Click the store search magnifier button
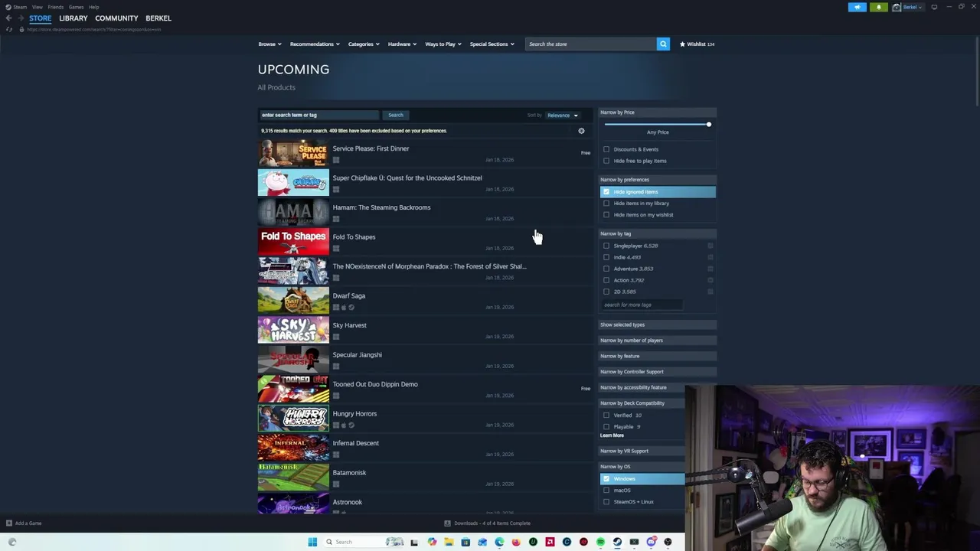Screen dimensions: 980x551 [663, 44]
